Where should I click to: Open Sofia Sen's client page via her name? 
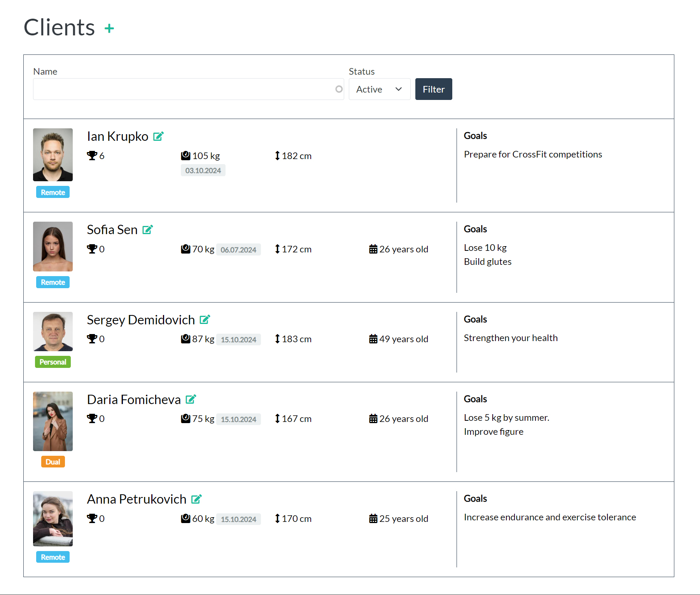click(112, 230)
